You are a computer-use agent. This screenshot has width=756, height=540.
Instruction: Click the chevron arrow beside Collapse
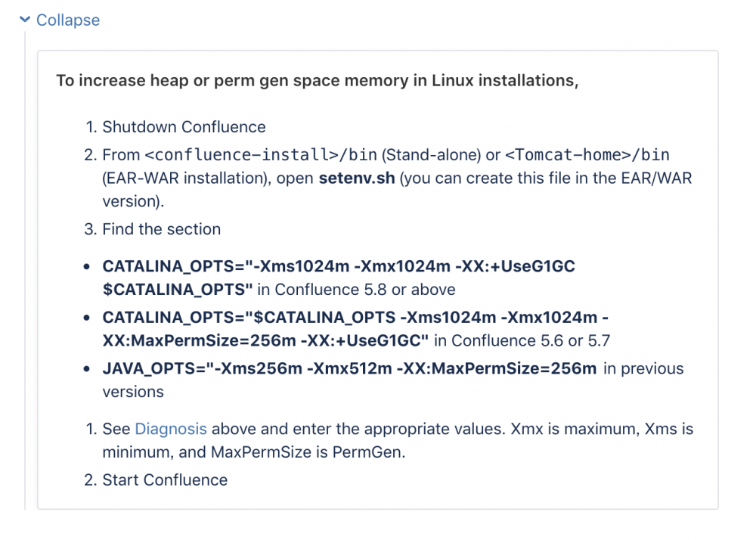point(26,20)
